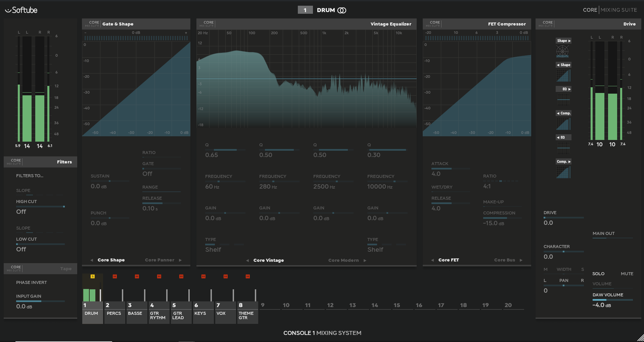644x342 pixels.
Task: Click the compressor thumbnail under '◀ Comp.'
Action: click(x=563, y=124)
